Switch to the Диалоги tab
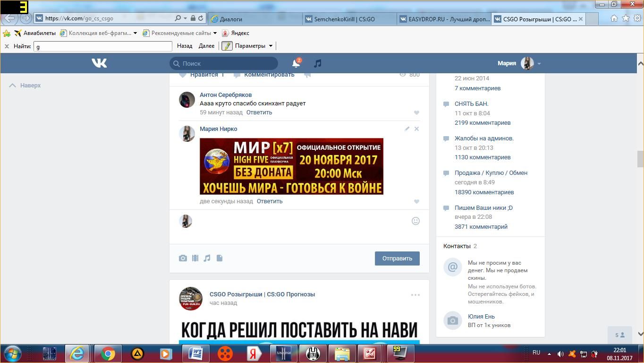This screenshot has width=644, height=363. pyautogui.click(x=254, y=19)
